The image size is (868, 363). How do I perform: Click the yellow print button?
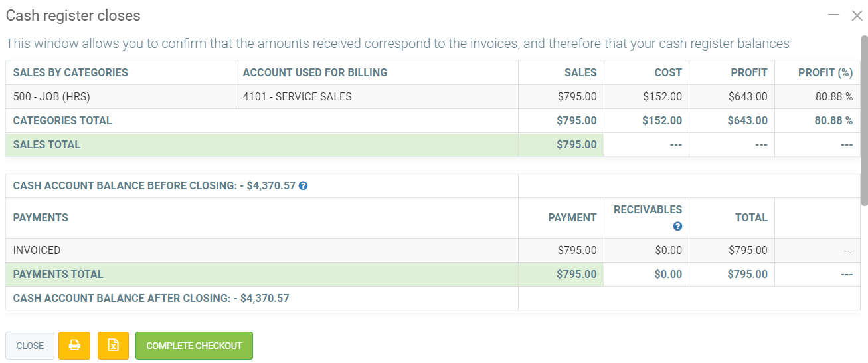(x=74, y=346)
